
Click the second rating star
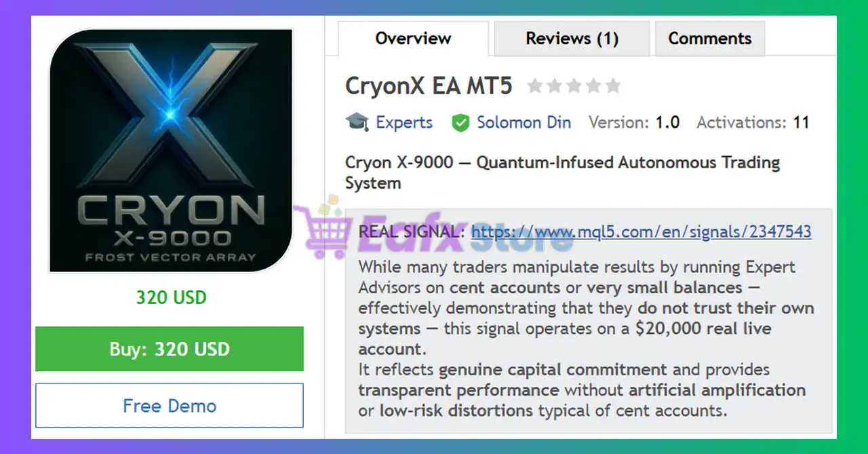[x=554, y=86]
